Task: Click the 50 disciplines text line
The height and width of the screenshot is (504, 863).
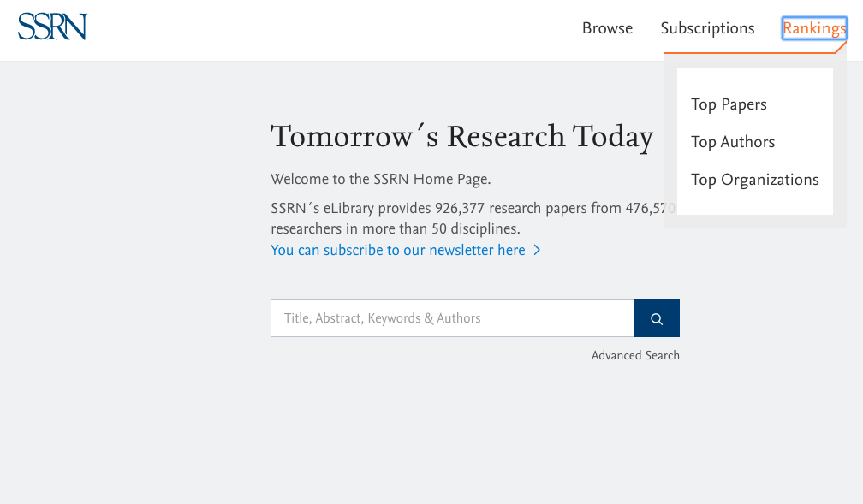Action: [x=396, y=228]
